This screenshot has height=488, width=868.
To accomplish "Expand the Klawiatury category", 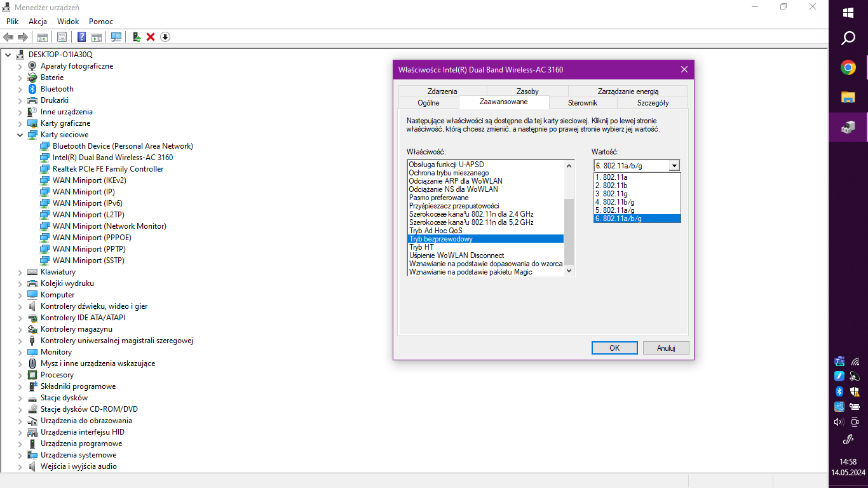I will [20, 272].
